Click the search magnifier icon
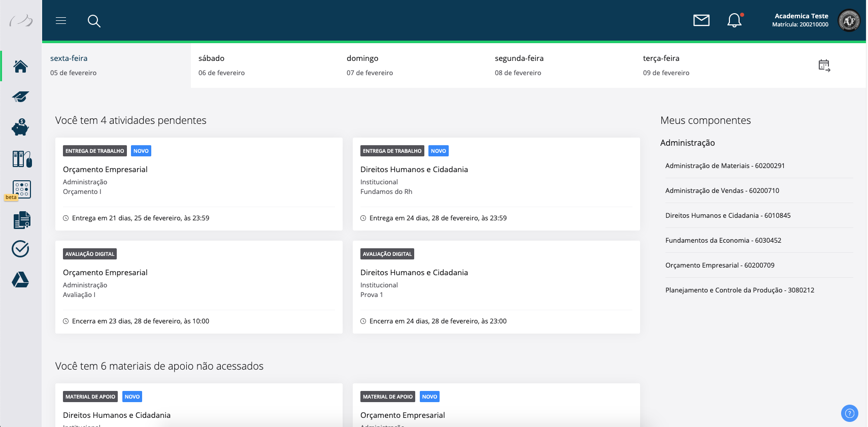This screenshot has width=868, height=427. [x=94, y=21]
